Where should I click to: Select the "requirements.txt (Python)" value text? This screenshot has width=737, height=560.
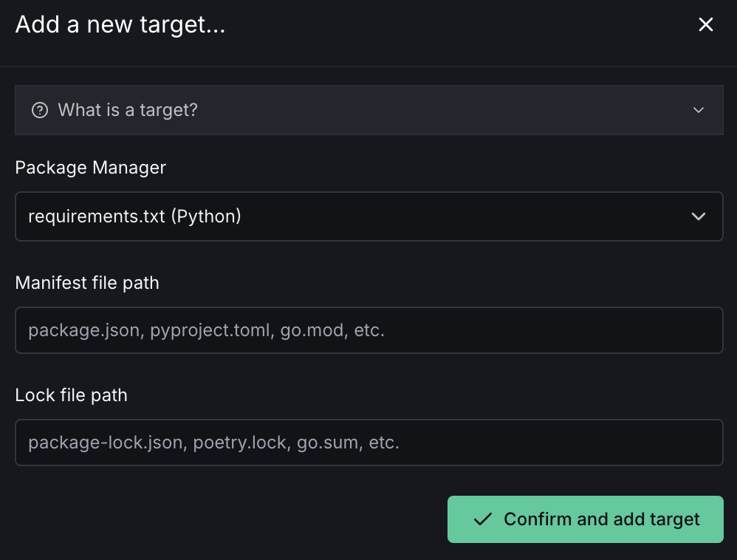(135, 216)
